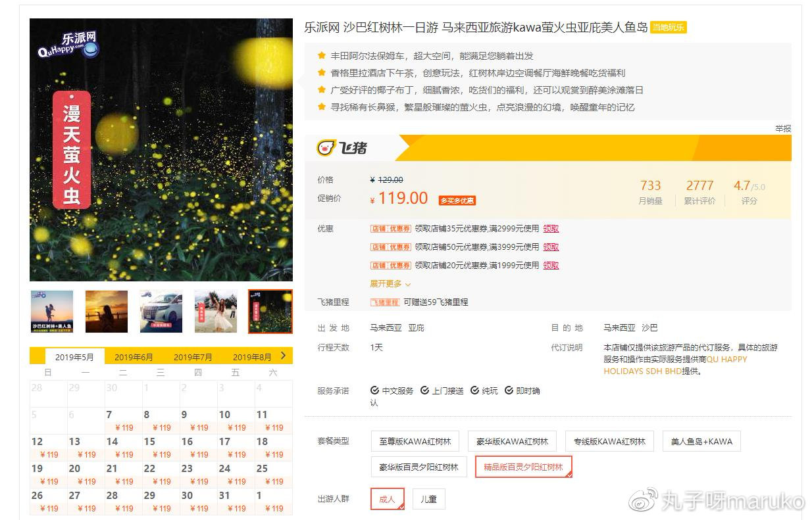Expand 展开更多 to show more coupons

point(385,284)
